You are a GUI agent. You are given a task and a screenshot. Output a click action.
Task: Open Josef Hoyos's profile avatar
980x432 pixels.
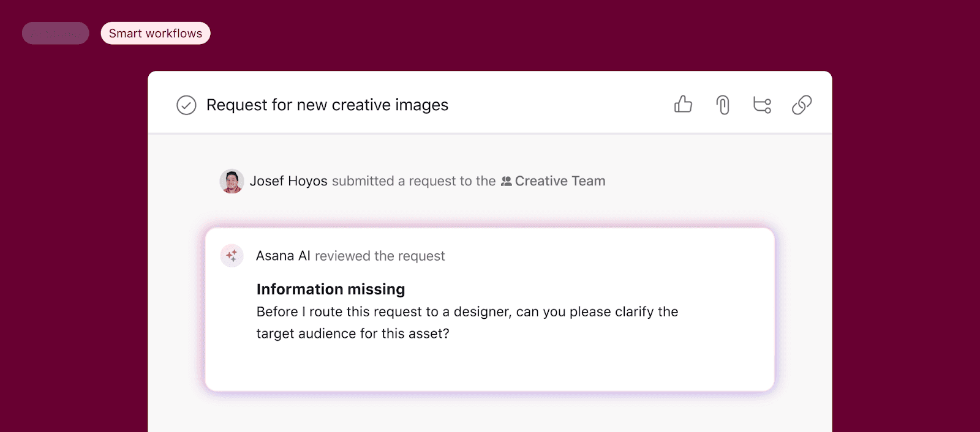[x=232, y=181]
